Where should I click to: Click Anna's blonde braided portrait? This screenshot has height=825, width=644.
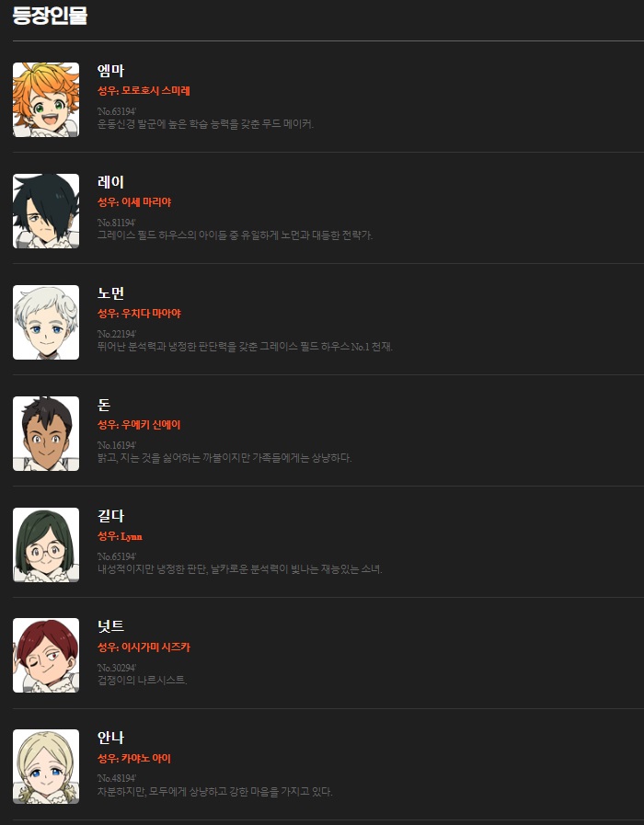pyautogui.click(x=46, y=767)
